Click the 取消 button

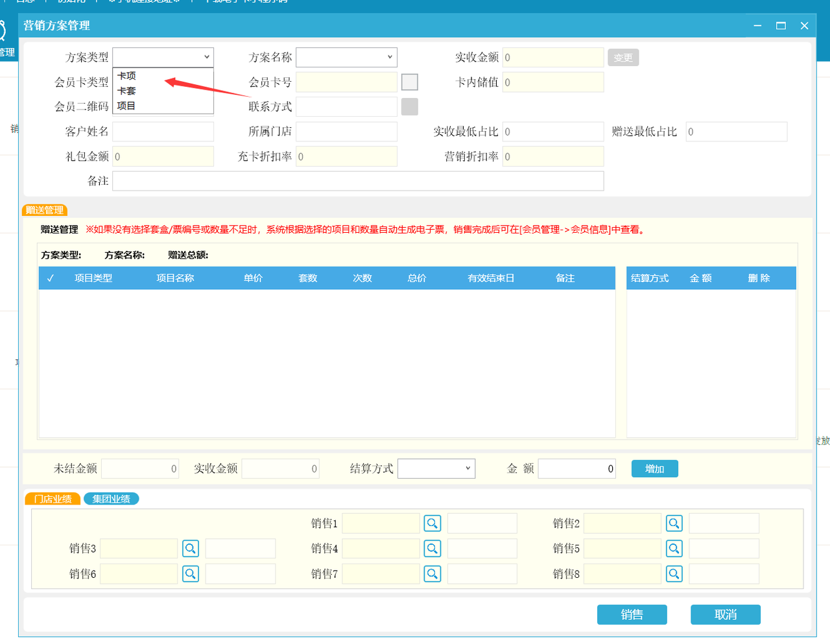pos(725,615)
